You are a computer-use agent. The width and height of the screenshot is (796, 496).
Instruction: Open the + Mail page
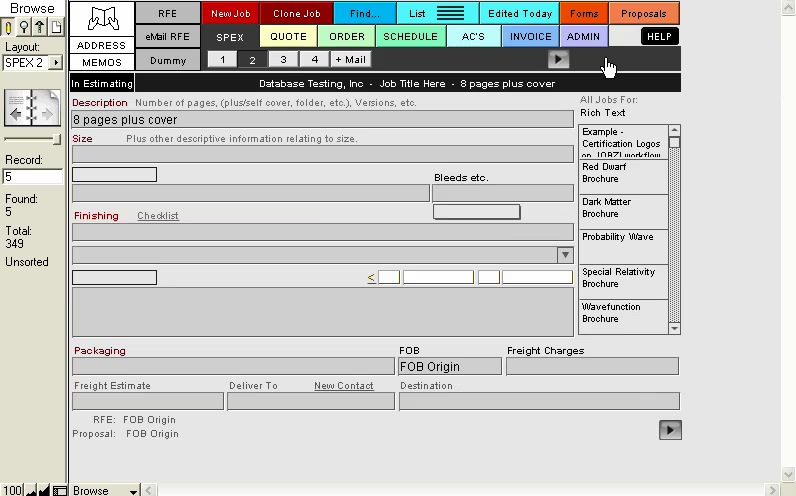click(x=351, y=59)
